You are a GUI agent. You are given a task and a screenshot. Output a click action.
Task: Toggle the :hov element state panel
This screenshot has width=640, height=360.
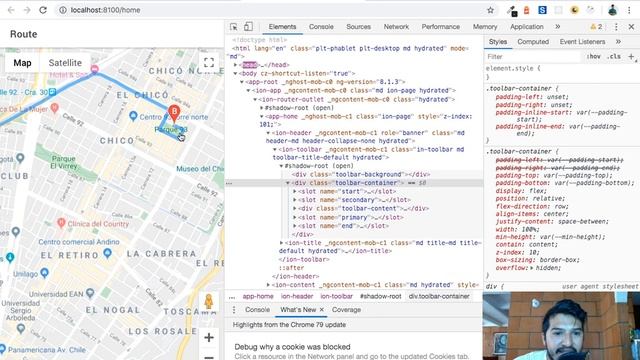(x=593, y=57)
